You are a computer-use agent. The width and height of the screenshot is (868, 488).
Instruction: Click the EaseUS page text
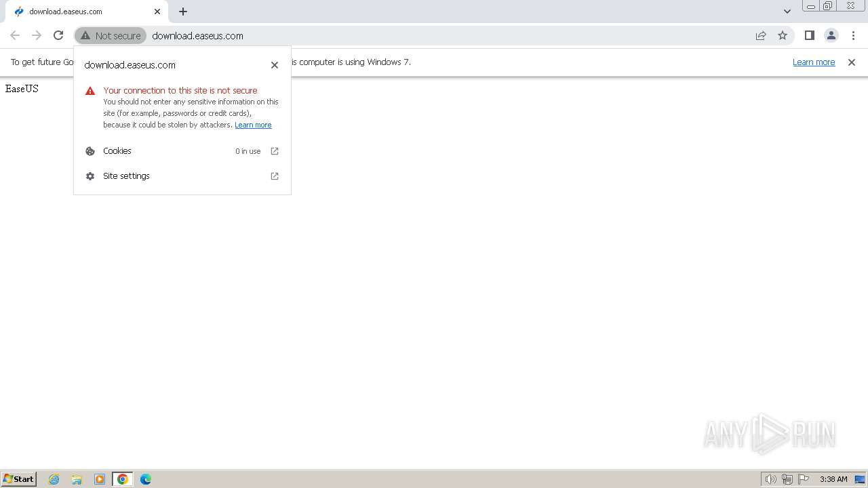pos(22,89)
